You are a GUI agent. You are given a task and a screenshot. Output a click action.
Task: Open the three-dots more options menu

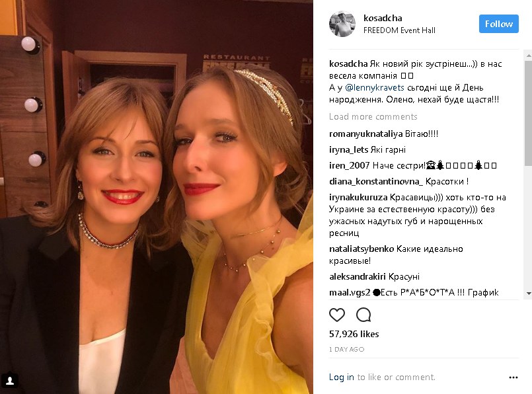(513, 377)
